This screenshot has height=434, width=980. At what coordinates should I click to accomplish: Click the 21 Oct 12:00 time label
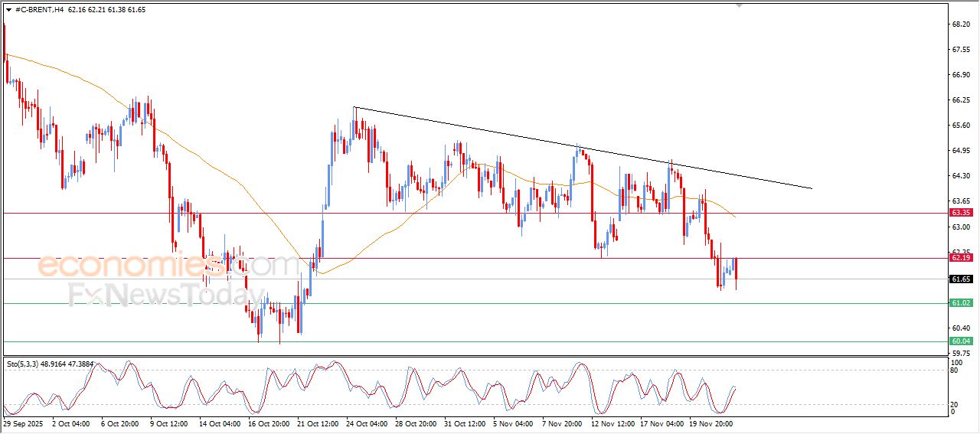pyautogui.click(x=319, y=423)
